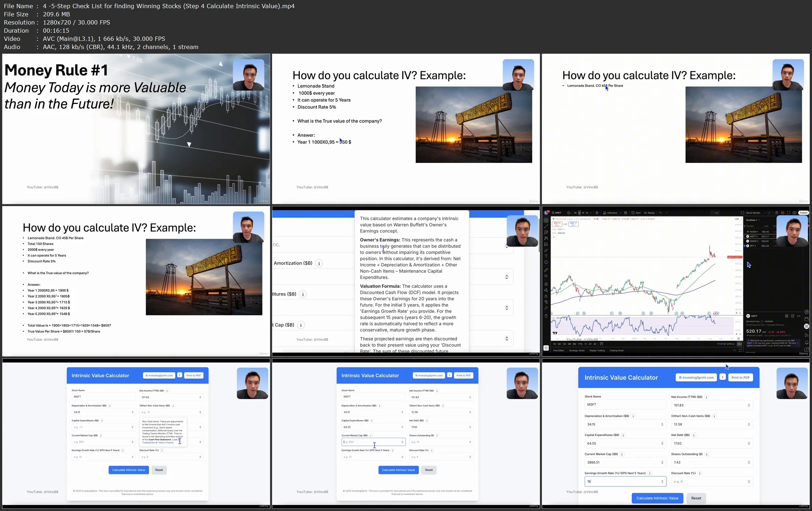This screenshot has height=511, width=812.
Task: Toggle lock-all-drawings padlock in TradingView sidebar
Action: [546, 296]
